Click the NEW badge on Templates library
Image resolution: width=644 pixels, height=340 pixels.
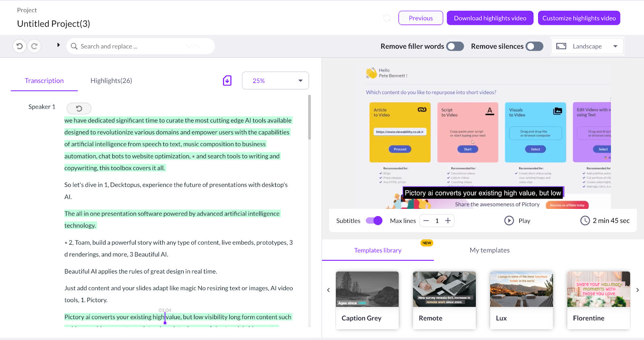(427, 243)
